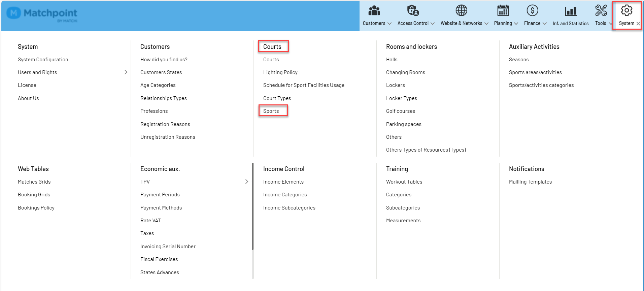This screenshot has width=644, height=291.
Task: Open Payment Methods under Economic aux.
Action: [x=161, y=208]
